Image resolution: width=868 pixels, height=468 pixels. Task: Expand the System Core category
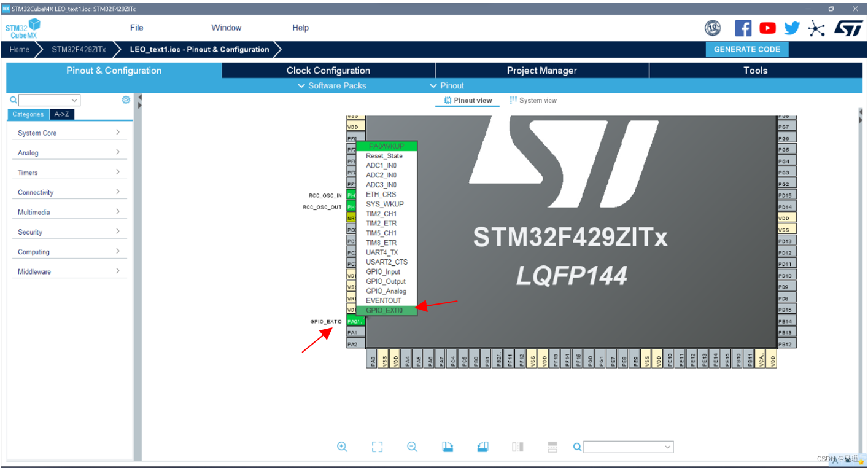(x=69, y=133)
